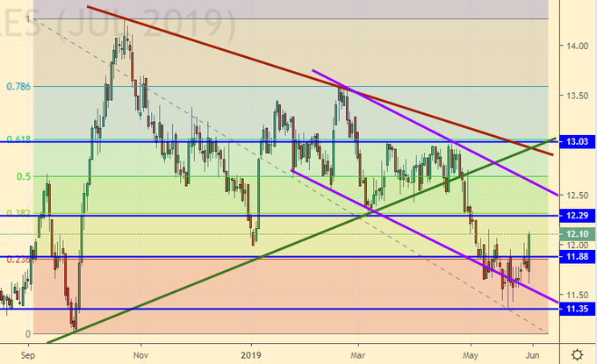Open chart settings gear icon
Screen dimensions: 597x364
click(576, 354)
